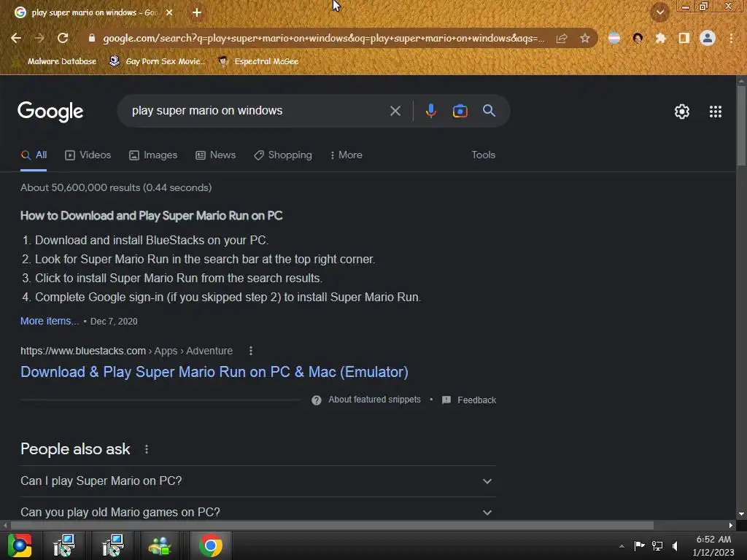
Task: Open the messenger people icon on taskbar
Action: tap(160, 545)
